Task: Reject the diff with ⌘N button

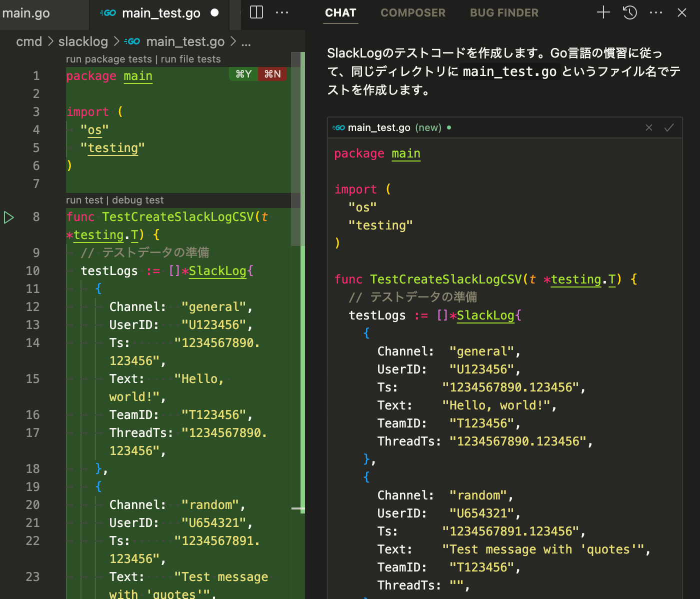Action: pyautogui.click(x=272, y=74)
